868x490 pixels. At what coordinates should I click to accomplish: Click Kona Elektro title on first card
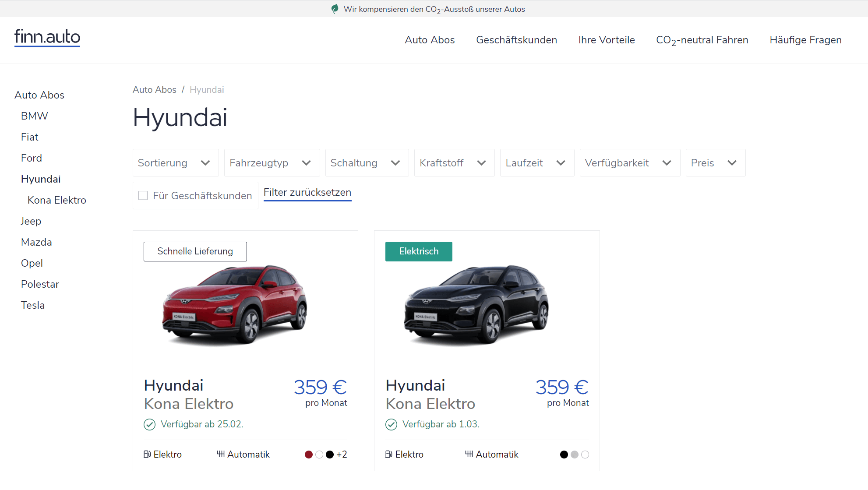tap(189, 404)
